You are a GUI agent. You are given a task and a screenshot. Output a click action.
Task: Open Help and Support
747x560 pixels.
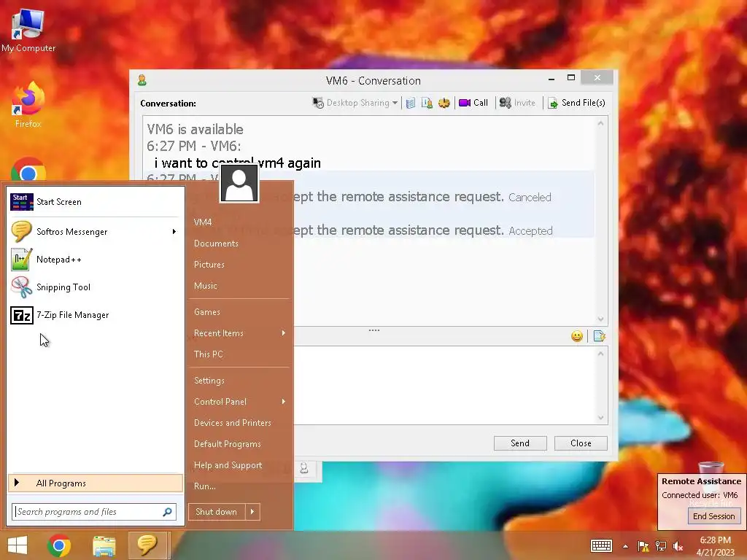coord(228,465)
